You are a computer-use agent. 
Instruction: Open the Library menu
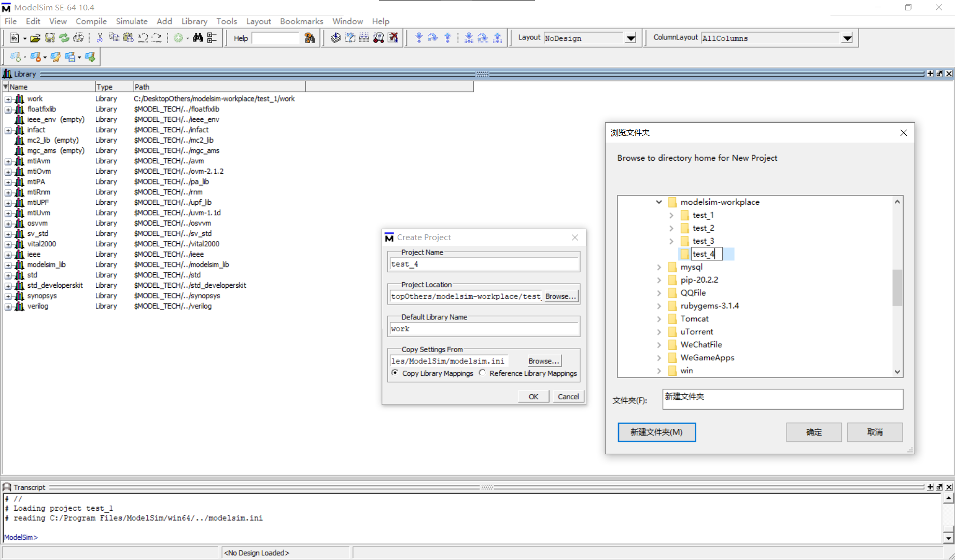point(194,21)
